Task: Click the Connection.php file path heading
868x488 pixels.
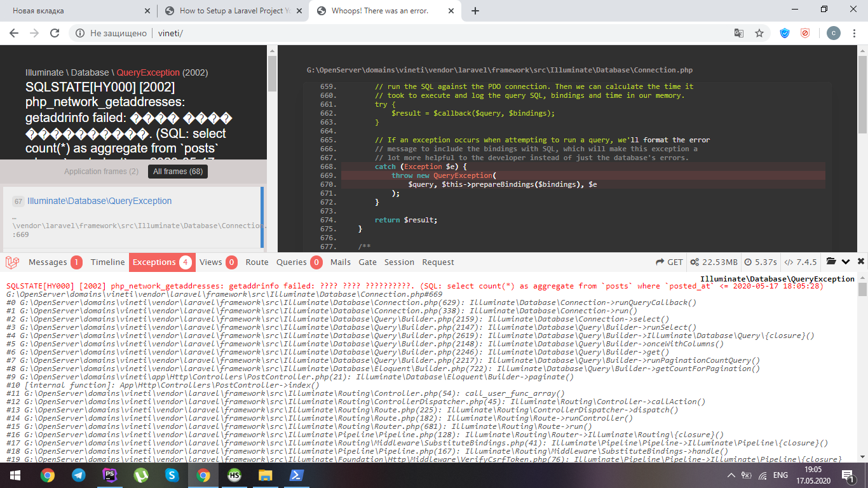Action: pos(499,70)
